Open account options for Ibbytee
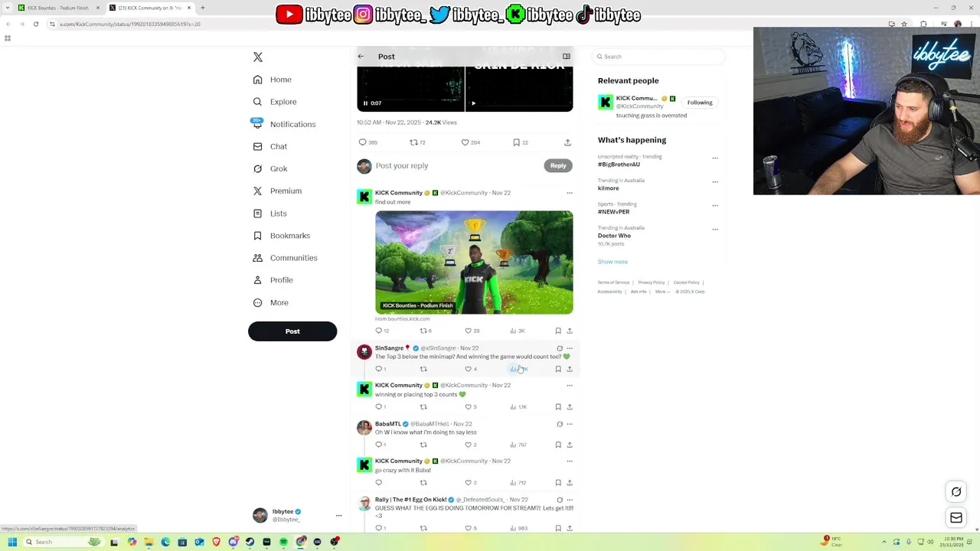 click(x=338, y=515)
